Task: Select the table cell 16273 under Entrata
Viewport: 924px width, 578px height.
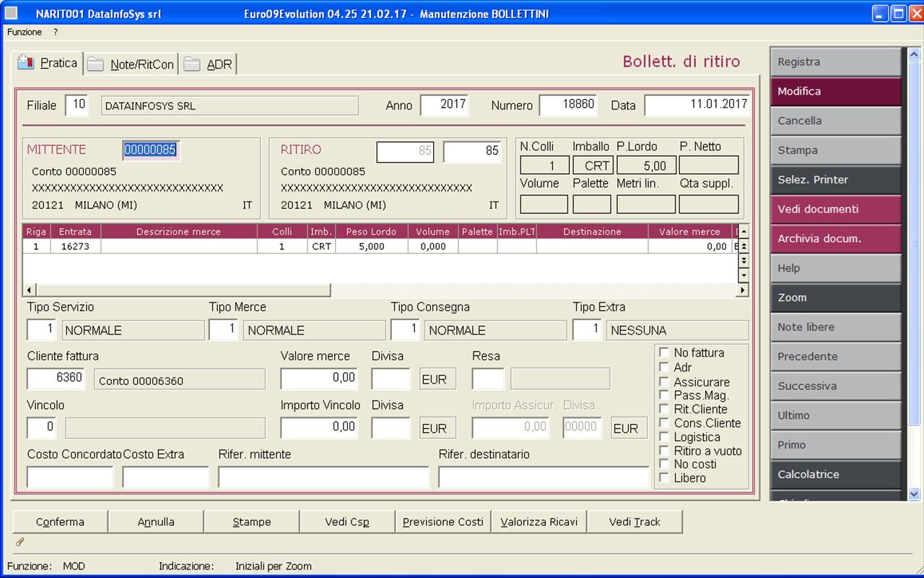Action: (75, 246)
